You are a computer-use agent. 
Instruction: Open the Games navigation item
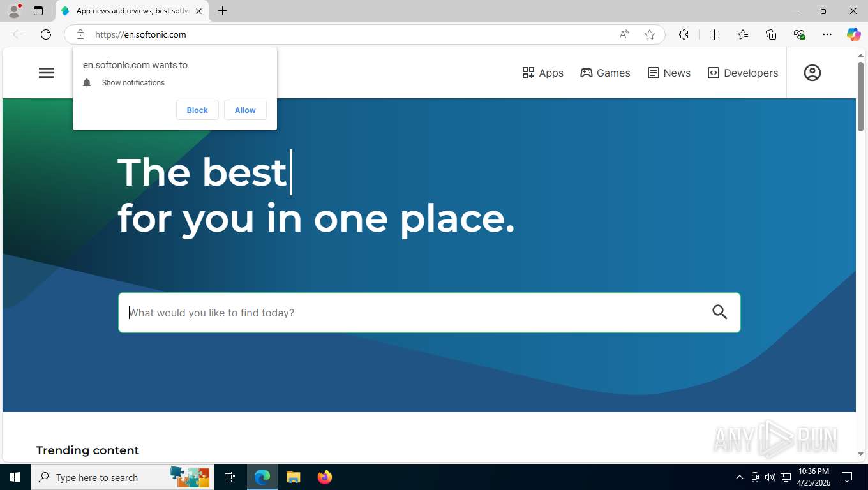point(605,73)
